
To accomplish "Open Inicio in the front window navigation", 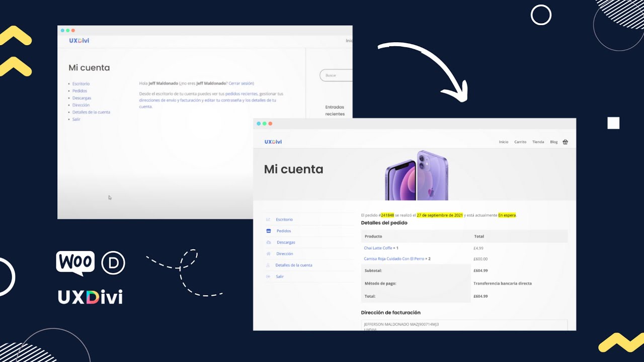I will pos(504,142).
